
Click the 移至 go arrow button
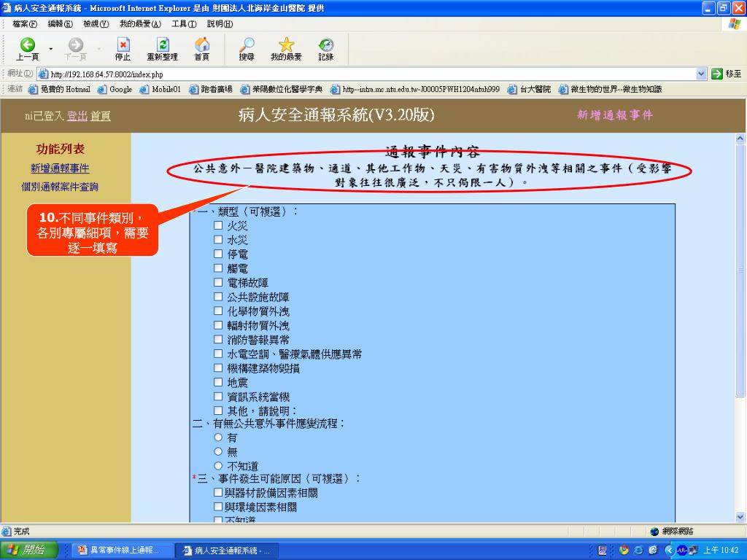coord(727,74)
